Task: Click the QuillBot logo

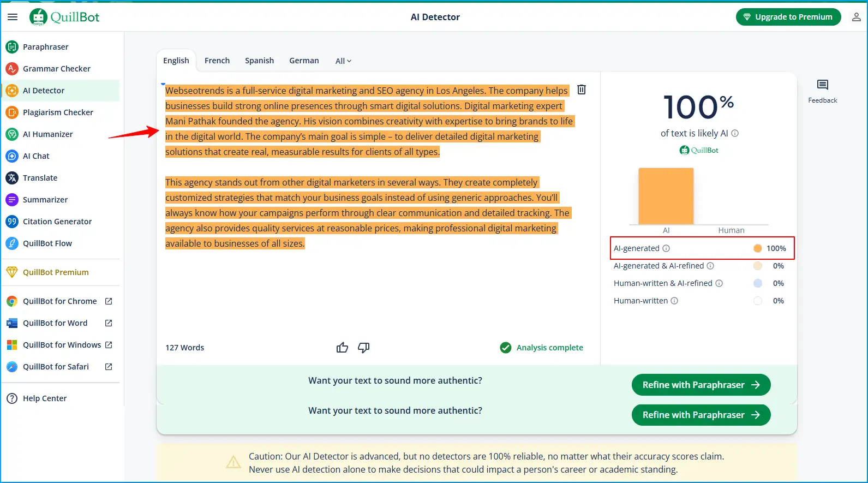Action: (64, 17)
